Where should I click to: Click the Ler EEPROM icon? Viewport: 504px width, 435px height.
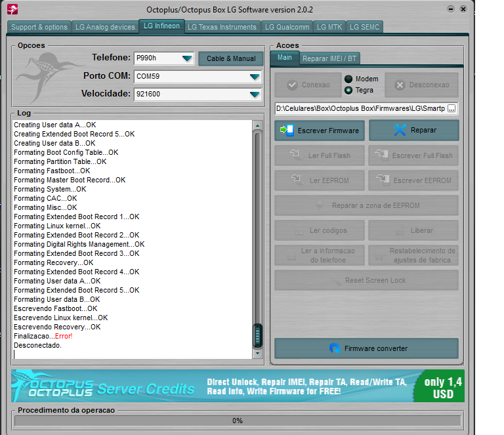tap(297, 180)
